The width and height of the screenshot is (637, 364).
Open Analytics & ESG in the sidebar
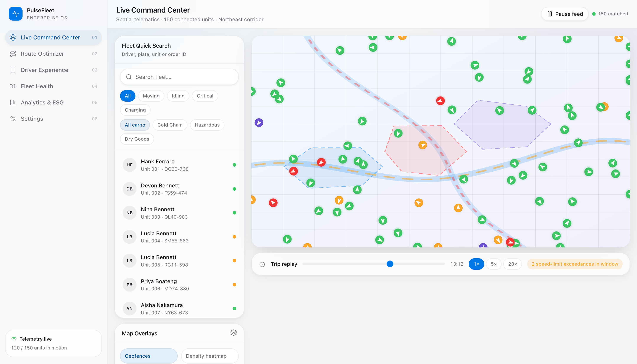(54, 102)
